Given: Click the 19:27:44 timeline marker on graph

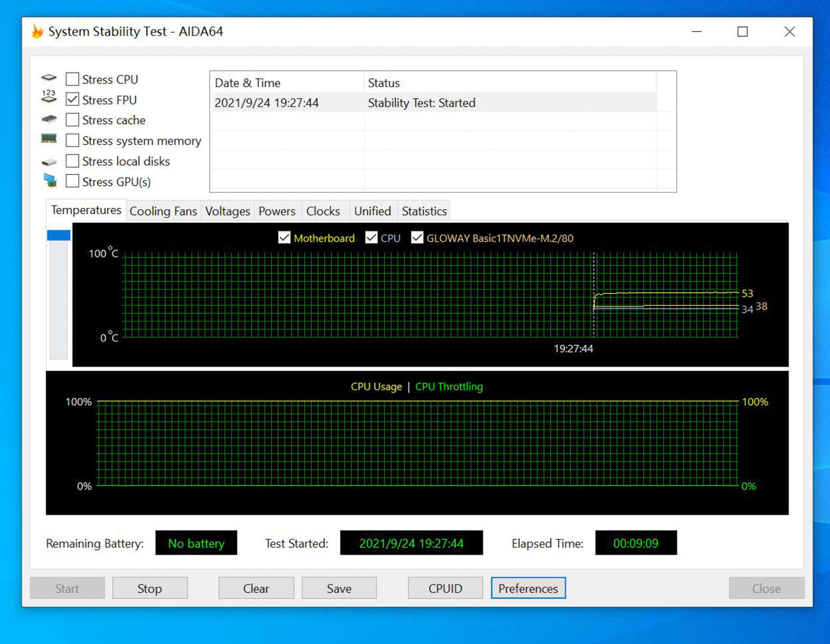Looking at the screenshot, I should [573, 348].
